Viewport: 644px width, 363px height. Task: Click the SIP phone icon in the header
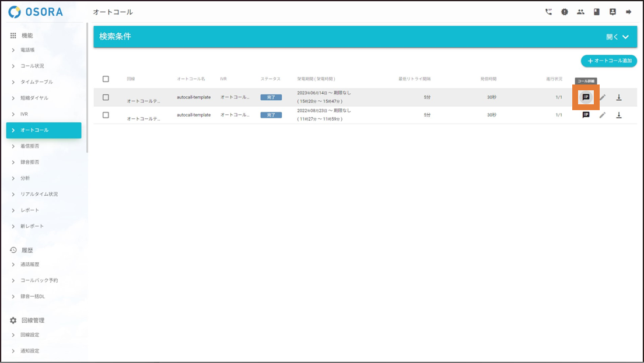[548, 12]
